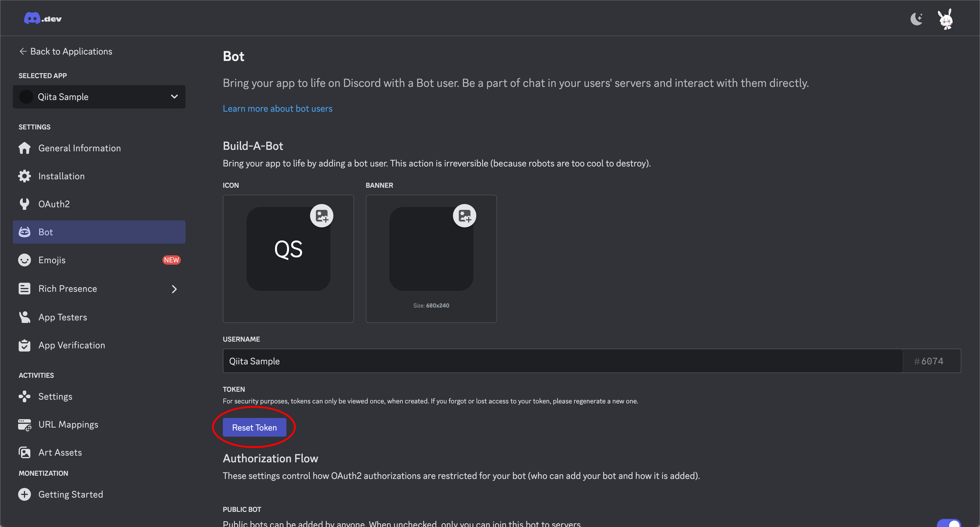980x527 pixels.
Task: Go Back to Applications
Action: point(65,51)
